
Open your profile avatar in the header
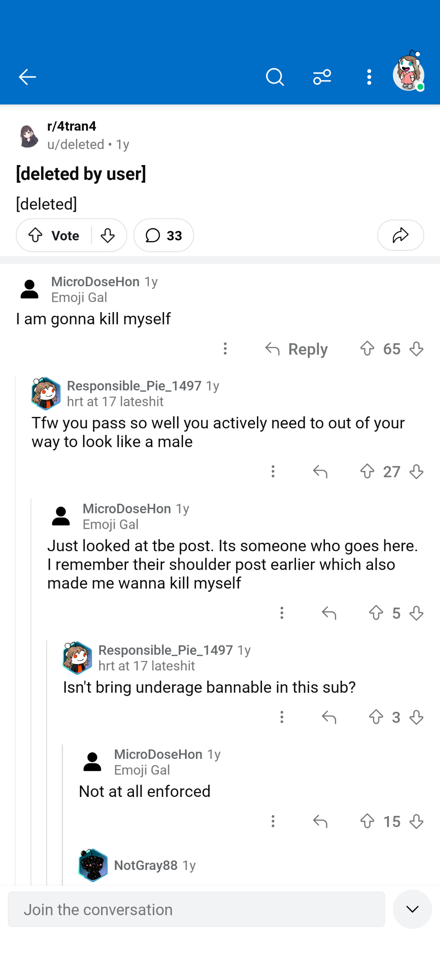tap(408, 75)
